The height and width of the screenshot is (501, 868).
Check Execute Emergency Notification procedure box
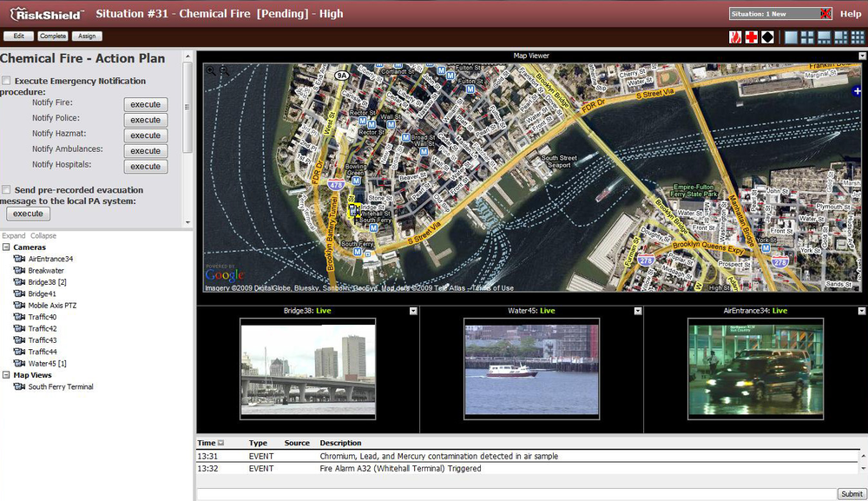7,82
